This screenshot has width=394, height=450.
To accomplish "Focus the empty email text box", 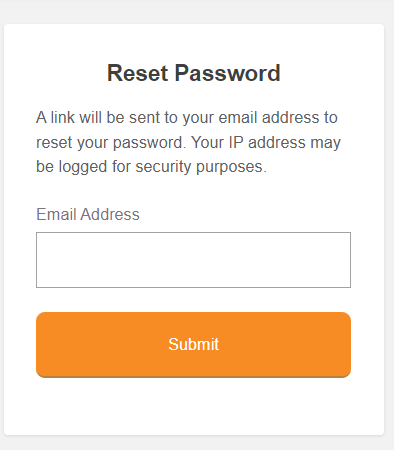I will [193, 260].
